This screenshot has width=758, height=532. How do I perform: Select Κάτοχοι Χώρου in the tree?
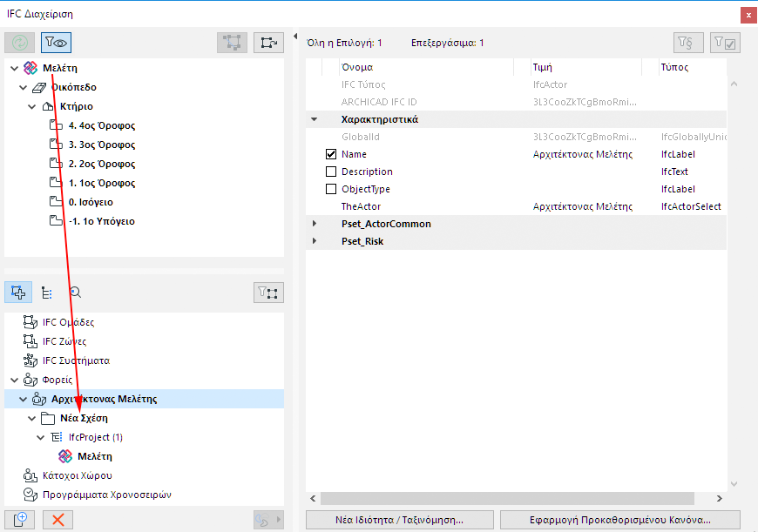[x=78, y=475]
